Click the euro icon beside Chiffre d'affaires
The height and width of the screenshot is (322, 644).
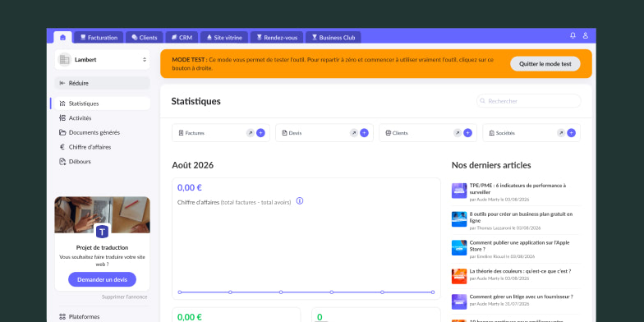point(62,147)
